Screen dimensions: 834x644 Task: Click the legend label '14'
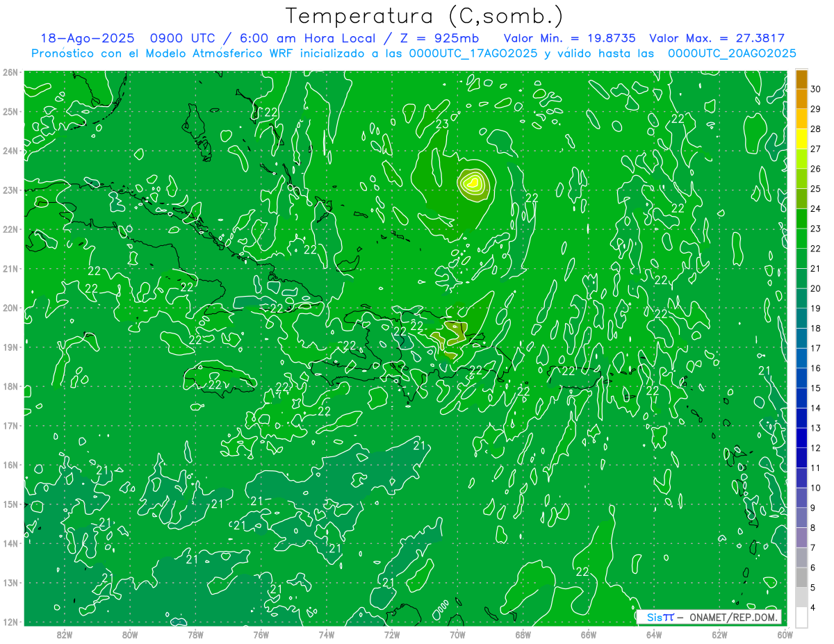pyautogui.click(x=816, y=408)
